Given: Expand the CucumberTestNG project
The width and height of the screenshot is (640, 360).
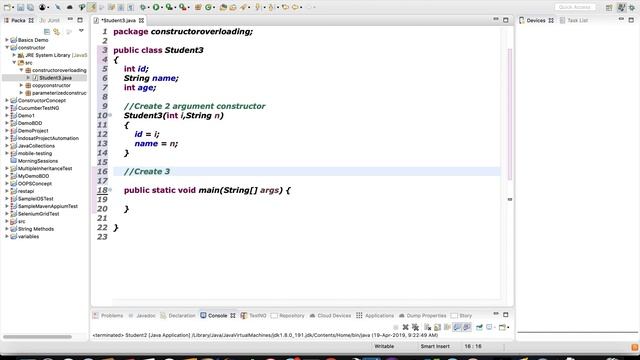Looking at the screenshot, I should 7,108.
